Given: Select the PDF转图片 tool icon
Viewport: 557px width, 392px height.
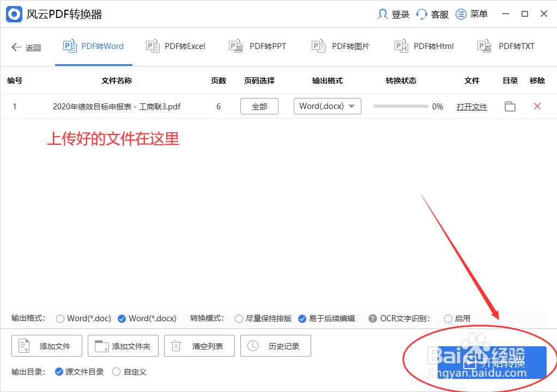Looking at the screenshot, I should 318,46.
